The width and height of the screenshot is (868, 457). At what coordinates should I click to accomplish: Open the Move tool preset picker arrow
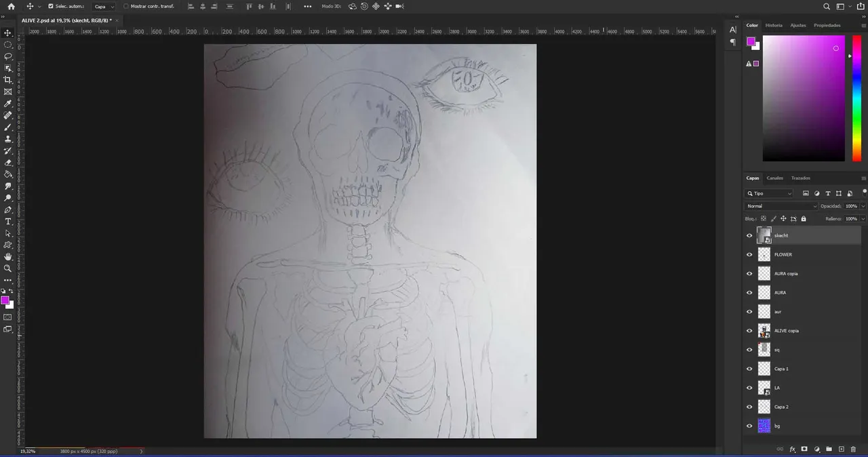[39, 6]
